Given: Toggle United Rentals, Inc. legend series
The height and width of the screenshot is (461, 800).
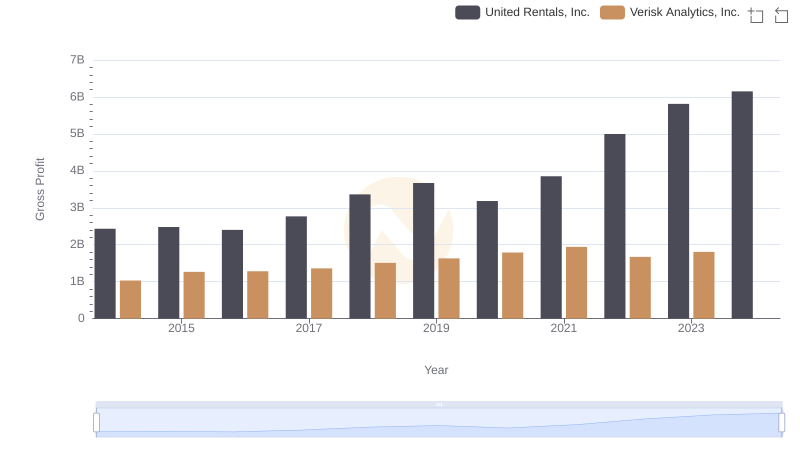Looking at the screenshot, I should click(x=522, y=12).
